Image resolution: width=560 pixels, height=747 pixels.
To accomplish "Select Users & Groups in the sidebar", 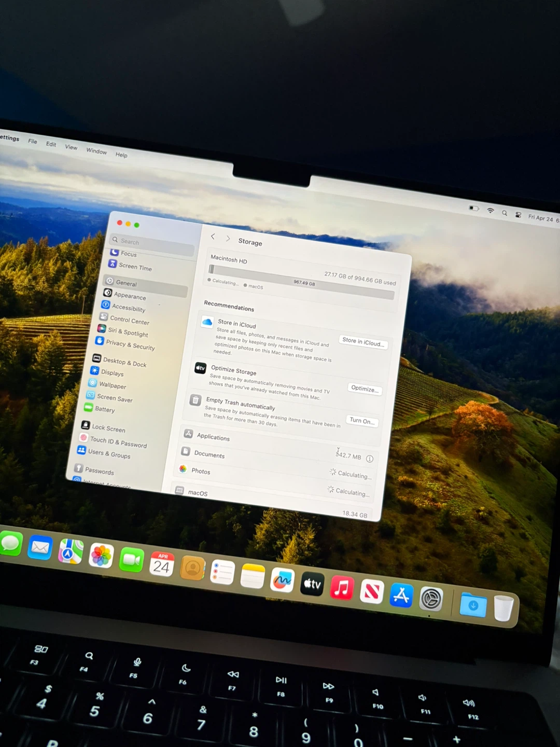I will [x=104, y=453].
